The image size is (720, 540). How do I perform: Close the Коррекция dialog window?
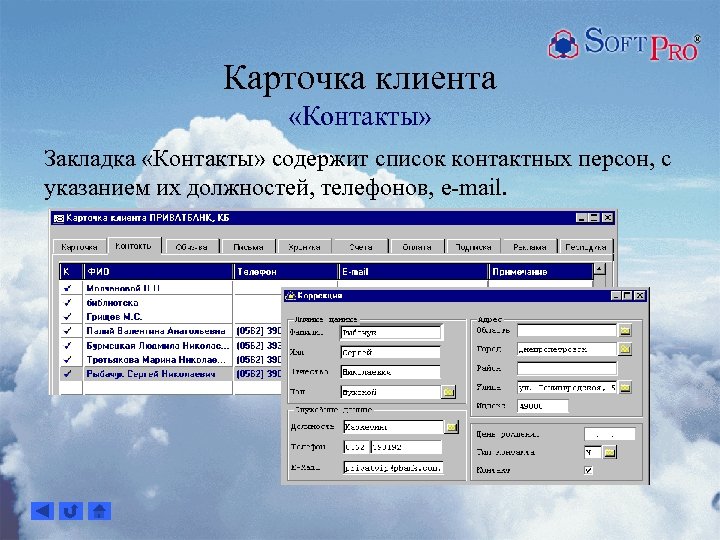pos(640,296)
